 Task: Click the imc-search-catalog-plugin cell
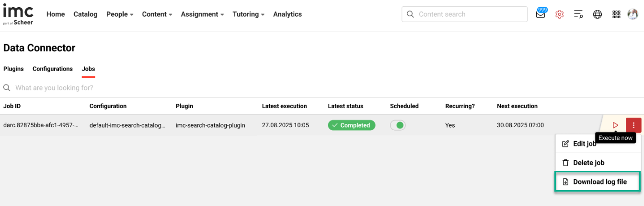tap(210, 125)
